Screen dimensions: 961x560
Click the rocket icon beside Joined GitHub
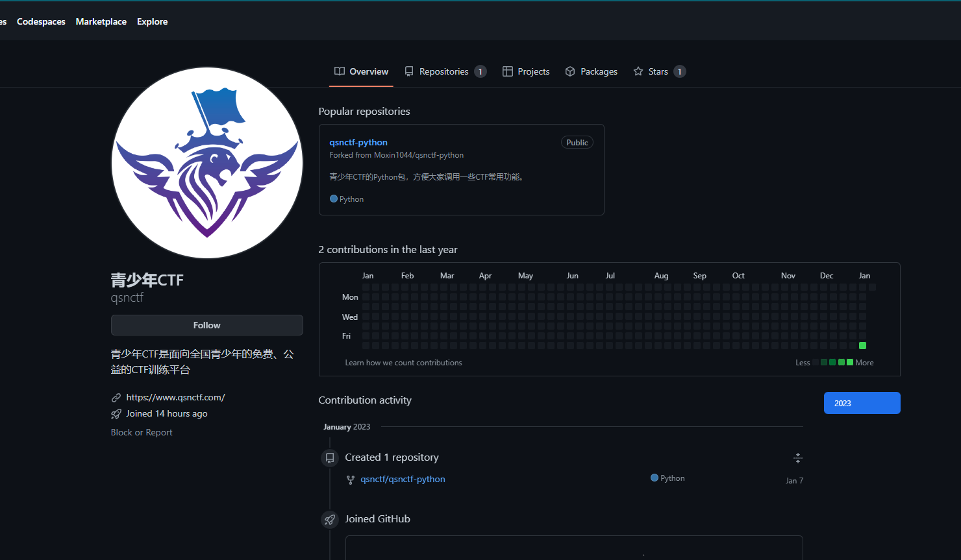pyautogui.click(x=329, y=519)
